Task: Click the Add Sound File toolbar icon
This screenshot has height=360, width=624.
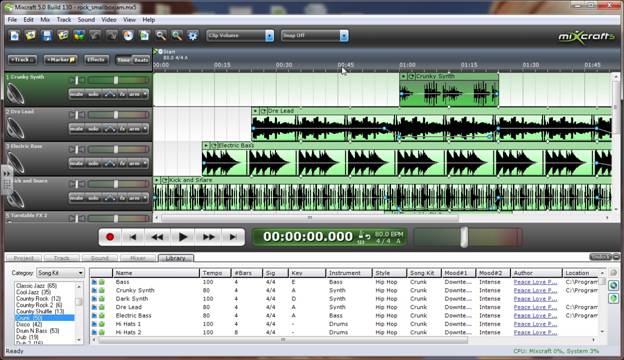Action: [x=63, y=36]
